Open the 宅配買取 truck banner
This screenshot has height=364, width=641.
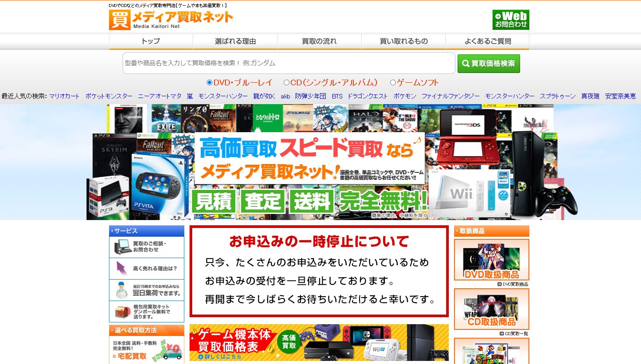(x=147, y=350)
